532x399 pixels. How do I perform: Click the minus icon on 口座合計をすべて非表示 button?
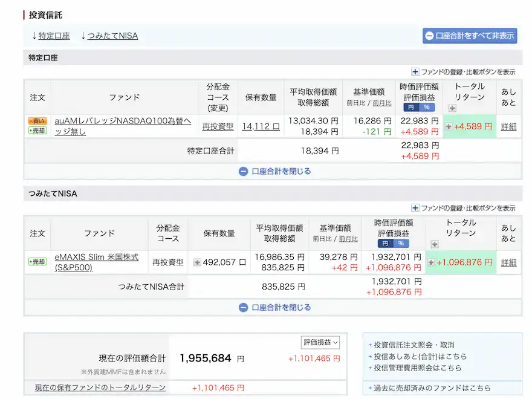[x=430, y=36]
